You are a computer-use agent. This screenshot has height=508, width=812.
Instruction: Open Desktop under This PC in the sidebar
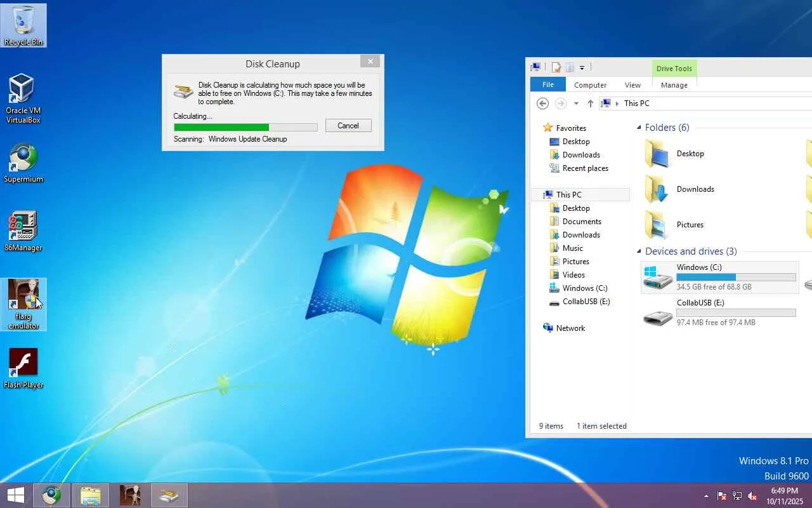point(576,208)
